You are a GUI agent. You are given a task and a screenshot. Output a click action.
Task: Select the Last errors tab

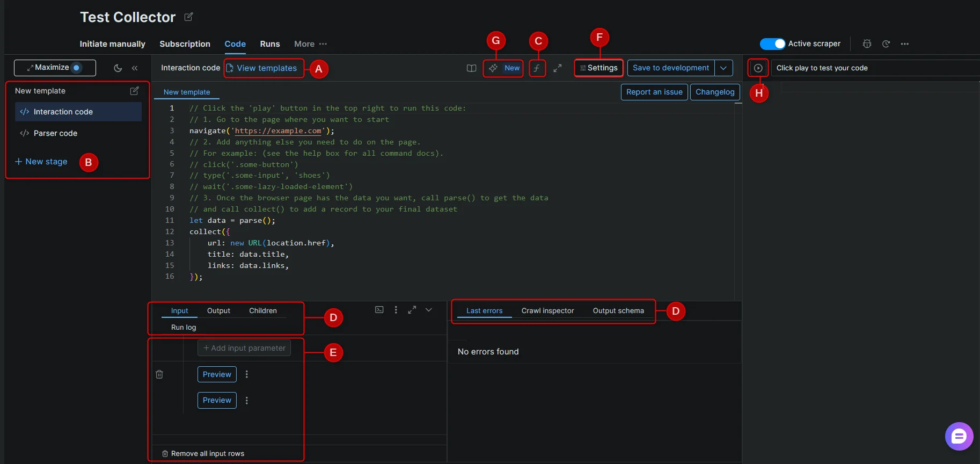pyautogui.click(x=484, y=311)
